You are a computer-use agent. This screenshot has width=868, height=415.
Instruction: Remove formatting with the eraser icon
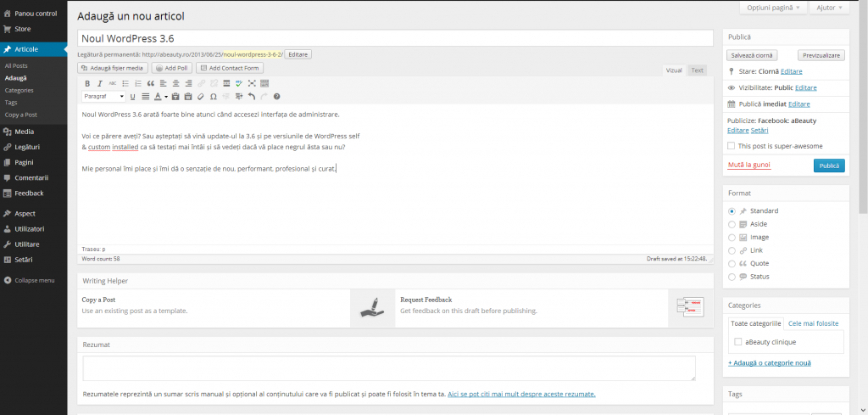pyautogui.click(x=200, y=97)
